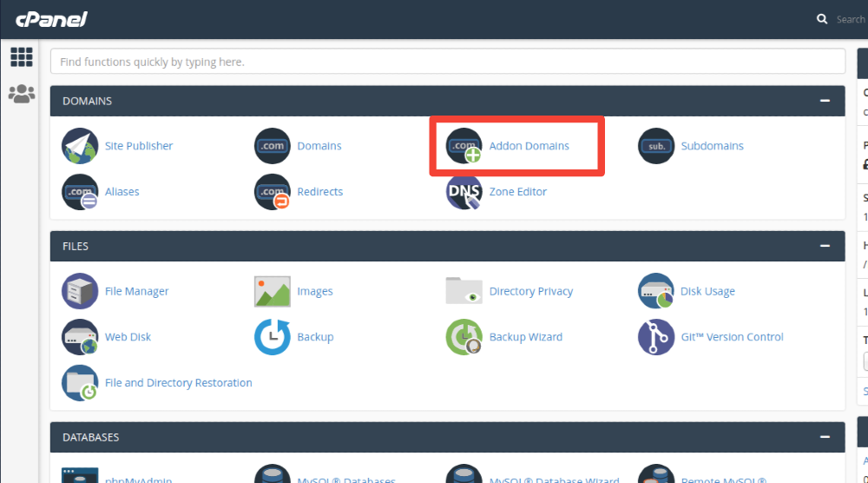
Task: Click the DATABASES section heading
Action: coord(91,437)
